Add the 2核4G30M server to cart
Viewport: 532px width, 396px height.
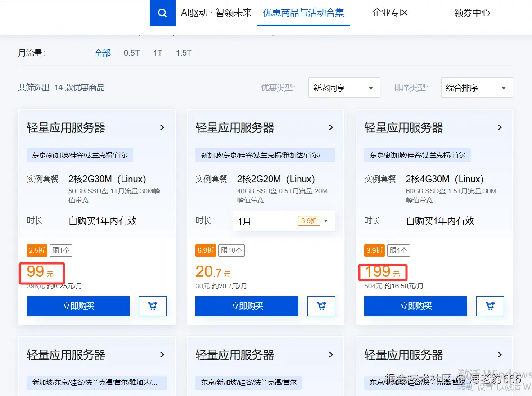coord(490,306)
